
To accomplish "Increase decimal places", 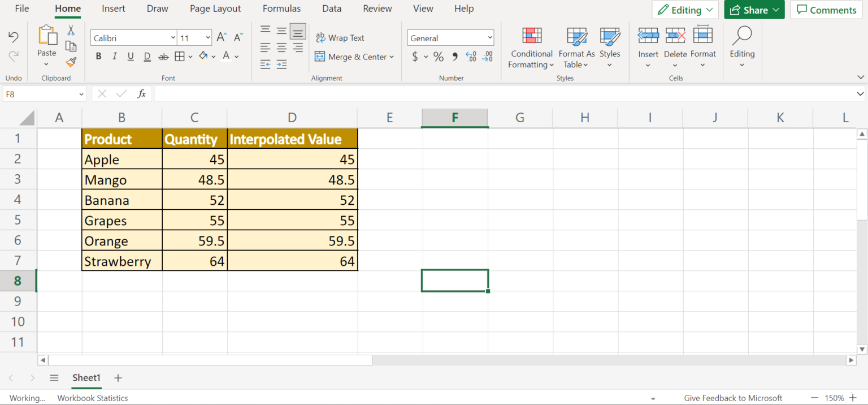I will [x=471, y=57].
